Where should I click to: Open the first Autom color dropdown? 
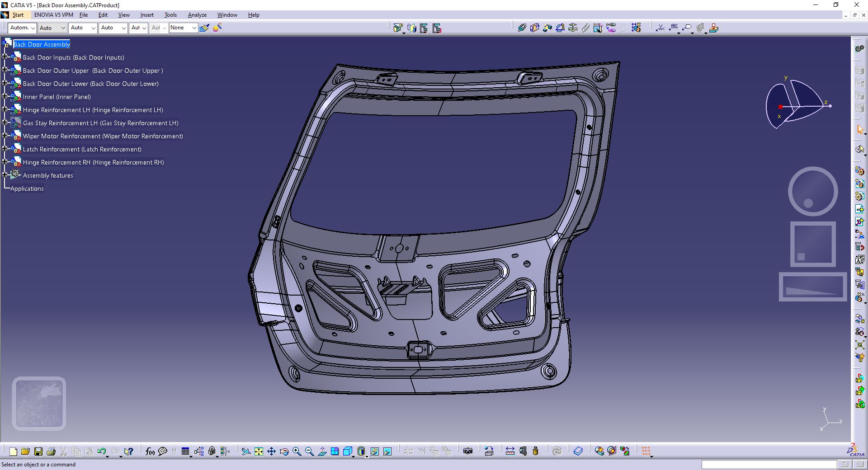pos(22,28)
